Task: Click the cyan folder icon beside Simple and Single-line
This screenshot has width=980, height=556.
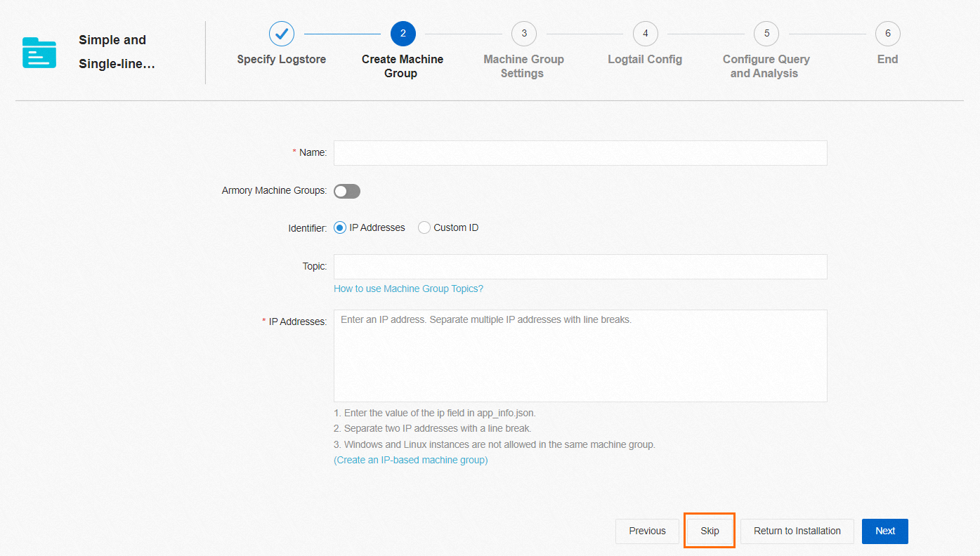Action: [39, 52]
